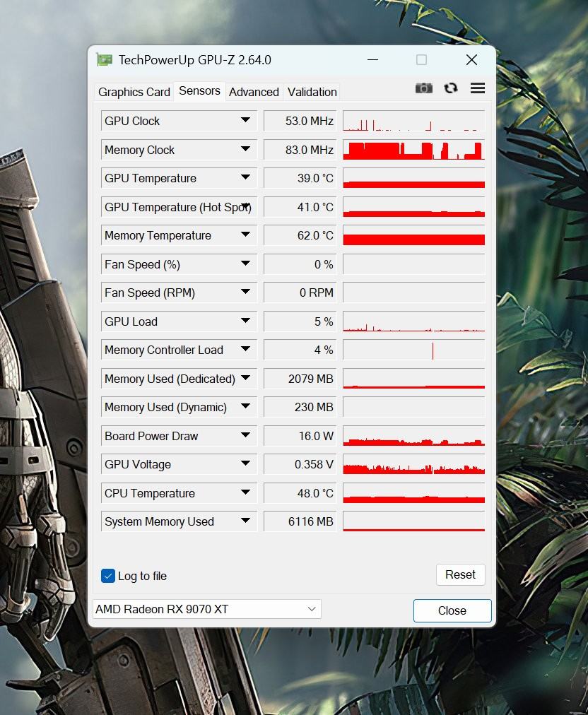
Task: Click the 39.0 °C GPU Temperature value
Action: (300, 178)
